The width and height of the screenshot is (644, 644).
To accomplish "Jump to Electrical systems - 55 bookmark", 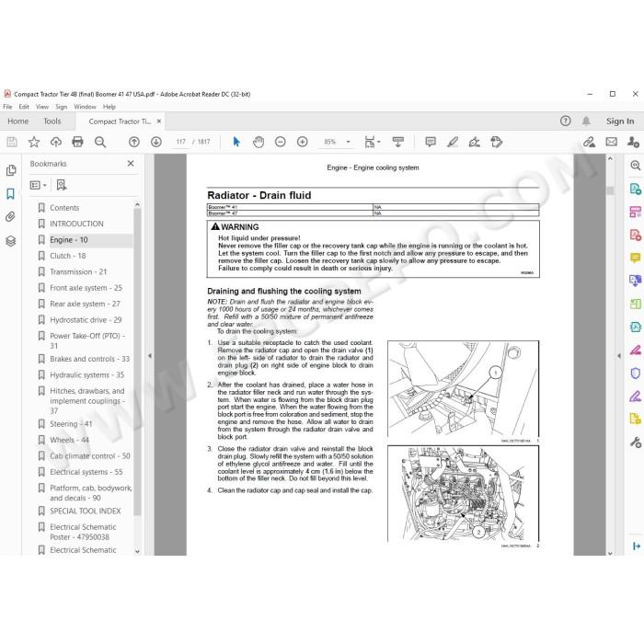I will (x=86, y=472).
